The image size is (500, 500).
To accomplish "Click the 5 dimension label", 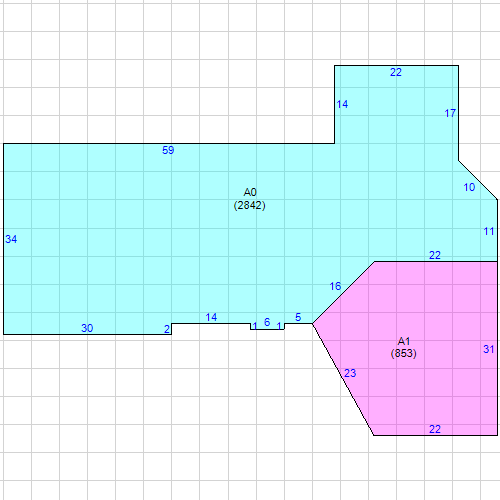I will point(298,317).
